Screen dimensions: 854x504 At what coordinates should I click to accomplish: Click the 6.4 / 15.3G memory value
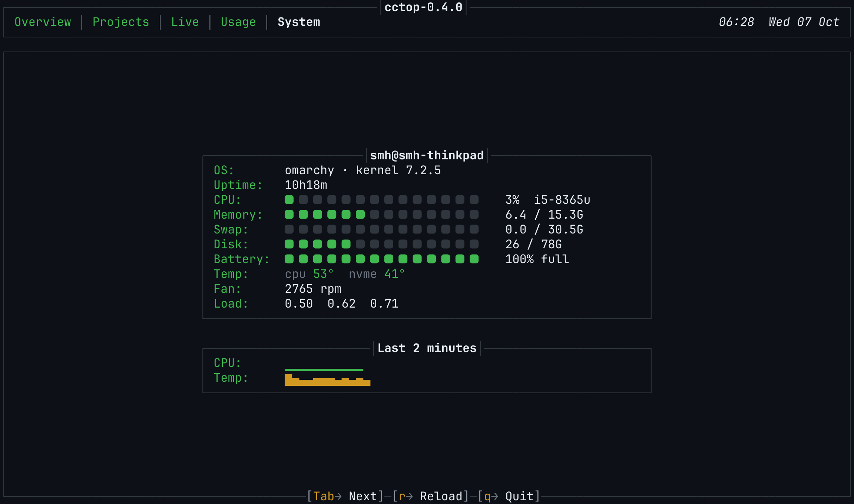(544, 215)
